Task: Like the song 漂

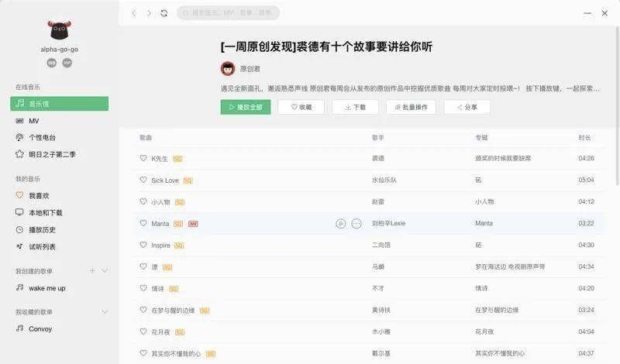Action: (x=143, y=266)
